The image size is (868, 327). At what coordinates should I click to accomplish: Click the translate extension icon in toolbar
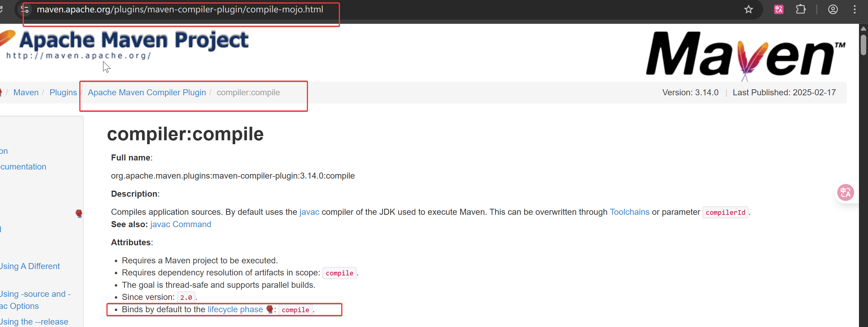pyautogui.click(x=778, y=9)
